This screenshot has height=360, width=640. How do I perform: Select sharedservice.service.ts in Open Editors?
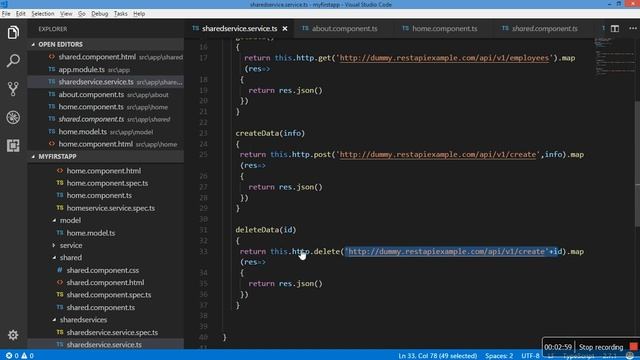pos(106,82)
